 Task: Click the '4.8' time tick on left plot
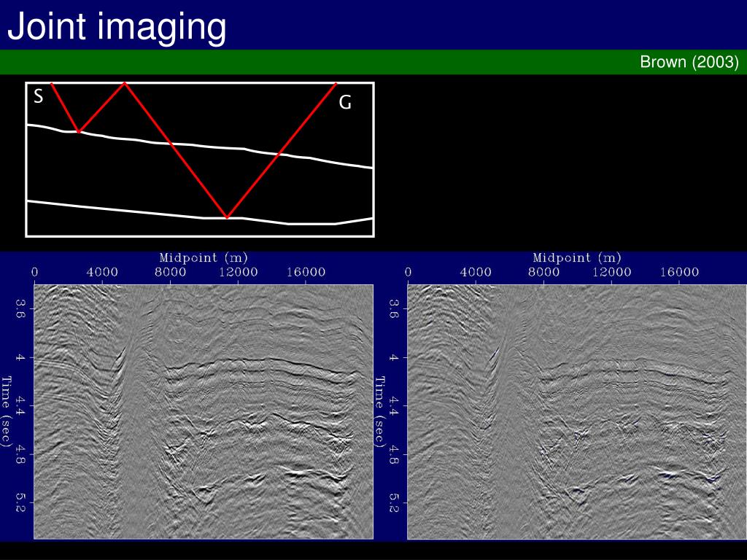click(20, 454)
